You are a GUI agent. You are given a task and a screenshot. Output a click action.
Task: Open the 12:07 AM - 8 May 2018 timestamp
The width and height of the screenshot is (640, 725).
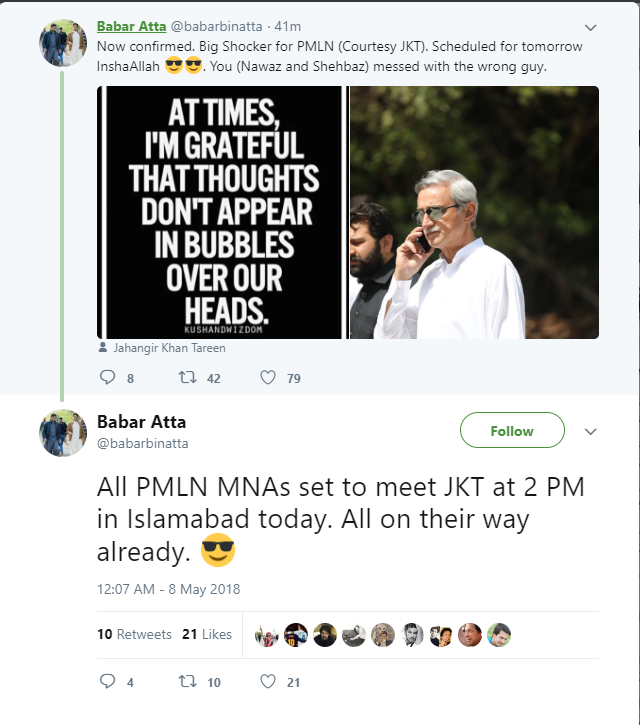click(168, 589)
